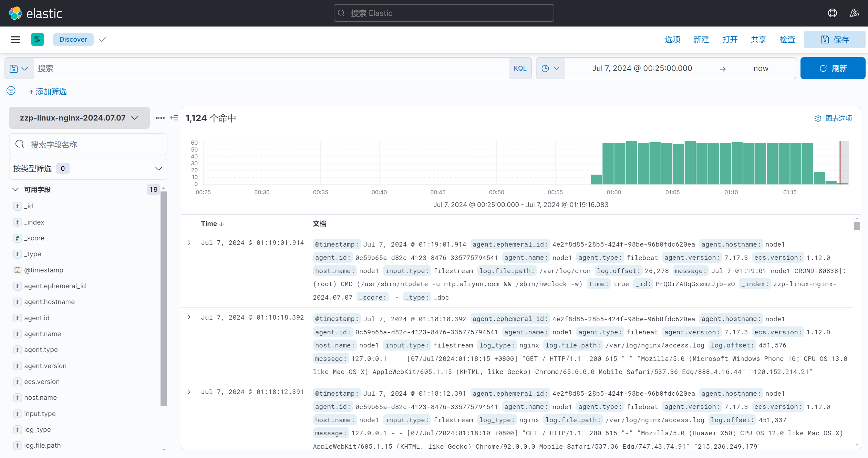The image size is (868, 458).
Task: Open saved query menu icon
Action: coord(19,69)
